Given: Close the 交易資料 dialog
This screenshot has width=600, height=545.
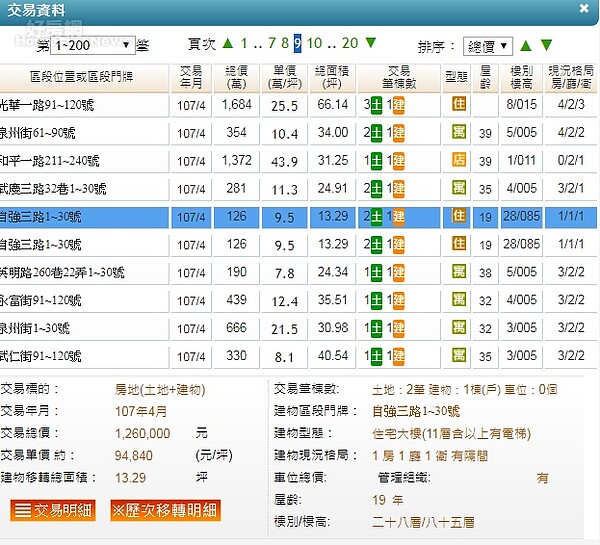Looking at the screenshot, I should pos(584,8).
